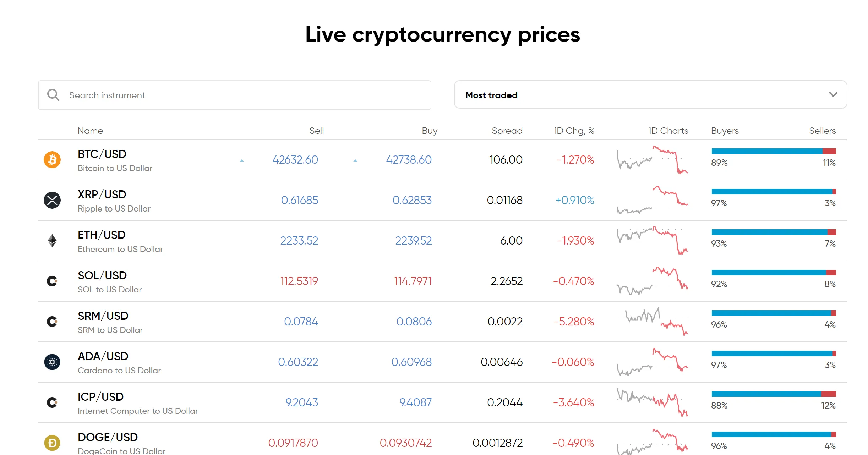Image resolution: width=868 pixels, height=455 pixels.
Task: Click the Bitcoin coin icon
Action: tap(52, 160)
